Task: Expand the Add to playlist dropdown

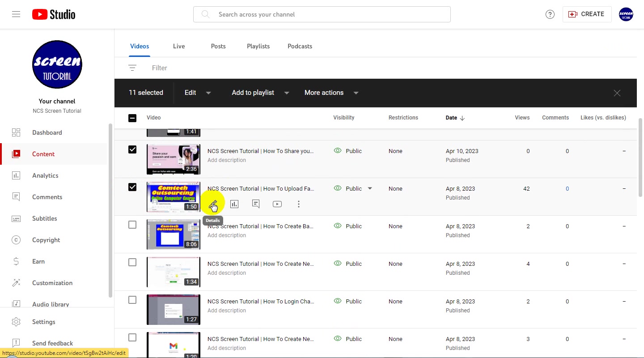Action: pos(260,93)
